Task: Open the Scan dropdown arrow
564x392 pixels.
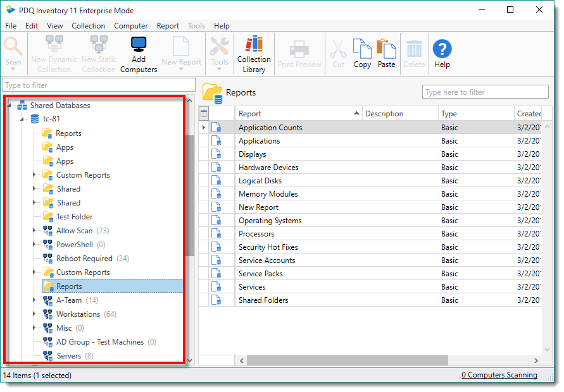Action: tap(13, 69)
